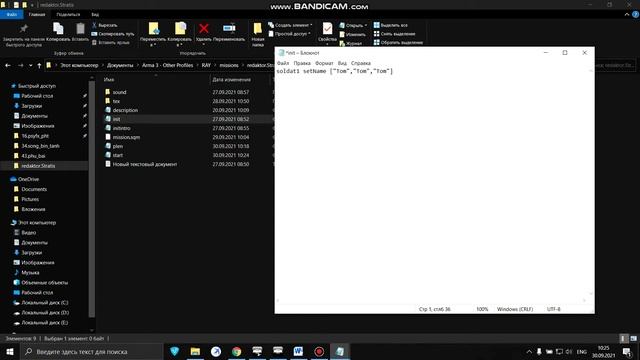Open Properties from Explorer ribbon
This screenshot has width=640, height=360.
point(327,33)
